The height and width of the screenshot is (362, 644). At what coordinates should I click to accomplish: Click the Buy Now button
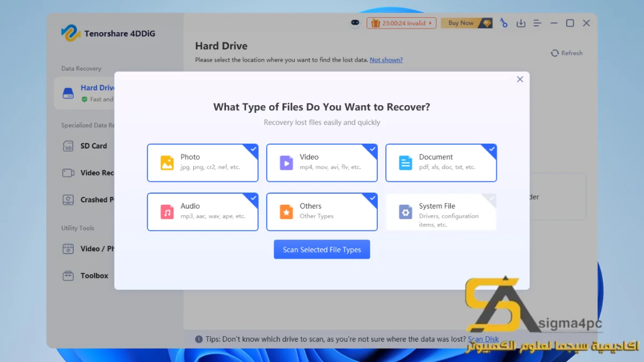(x=466, y=23)
